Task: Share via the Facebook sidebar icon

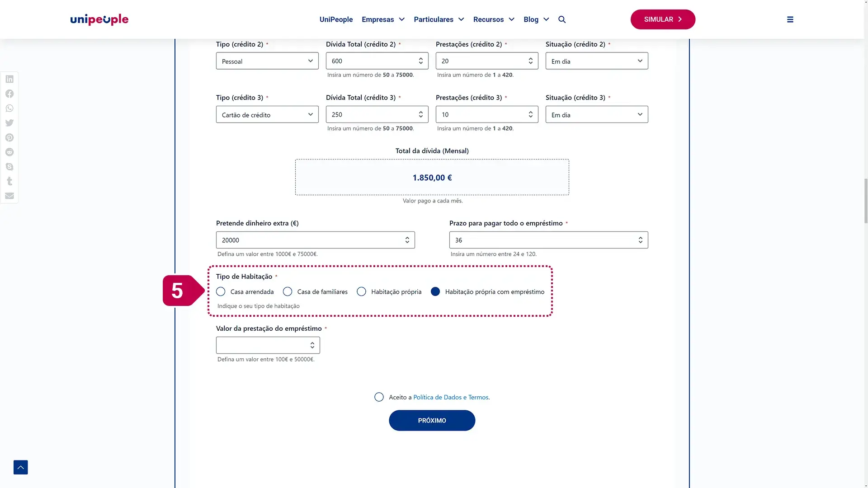Action: tap(9, 94)
